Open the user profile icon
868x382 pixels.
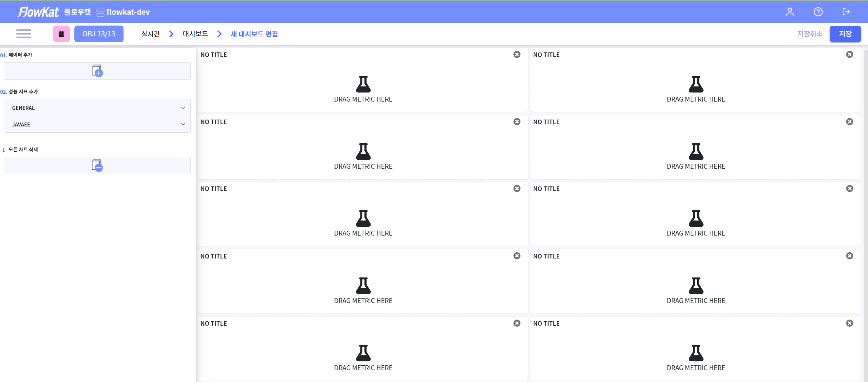click(789, 12)
